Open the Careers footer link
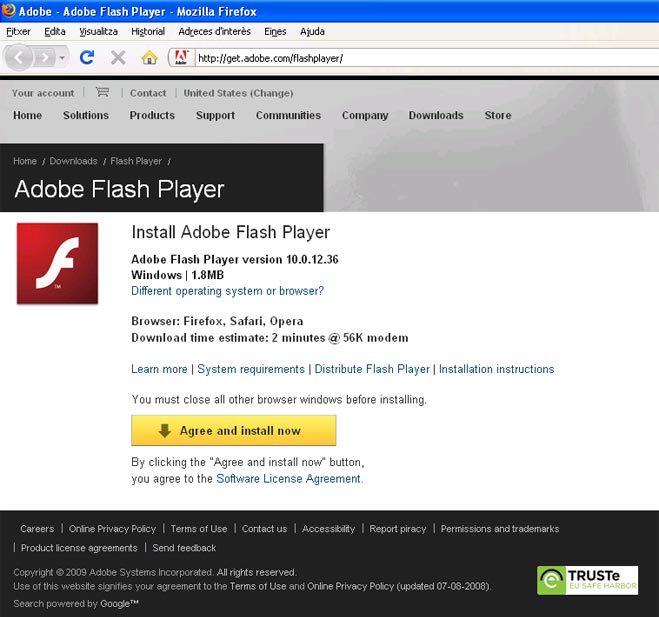 pos(37,529)
